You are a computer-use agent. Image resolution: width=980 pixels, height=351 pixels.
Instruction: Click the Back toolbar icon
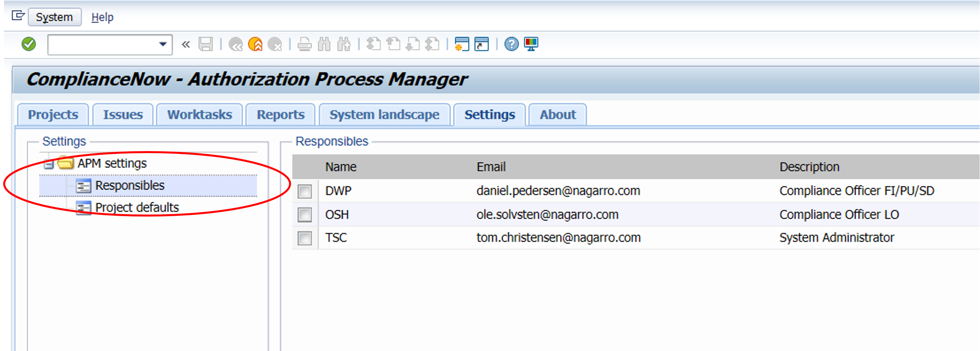(236, 44)
